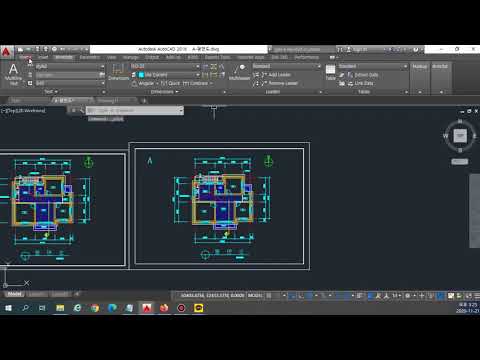Open the Firefox taskbar icon
480x360 pixels.
tap(164, 308)
